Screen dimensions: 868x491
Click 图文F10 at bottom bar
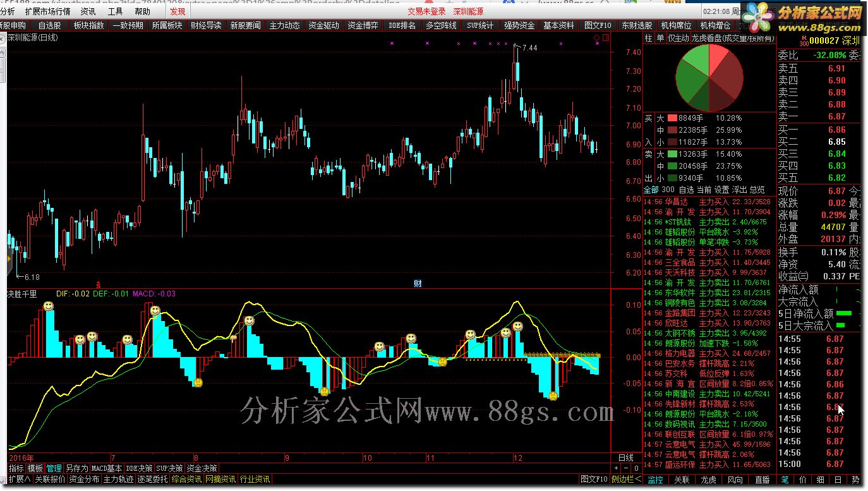594,479
